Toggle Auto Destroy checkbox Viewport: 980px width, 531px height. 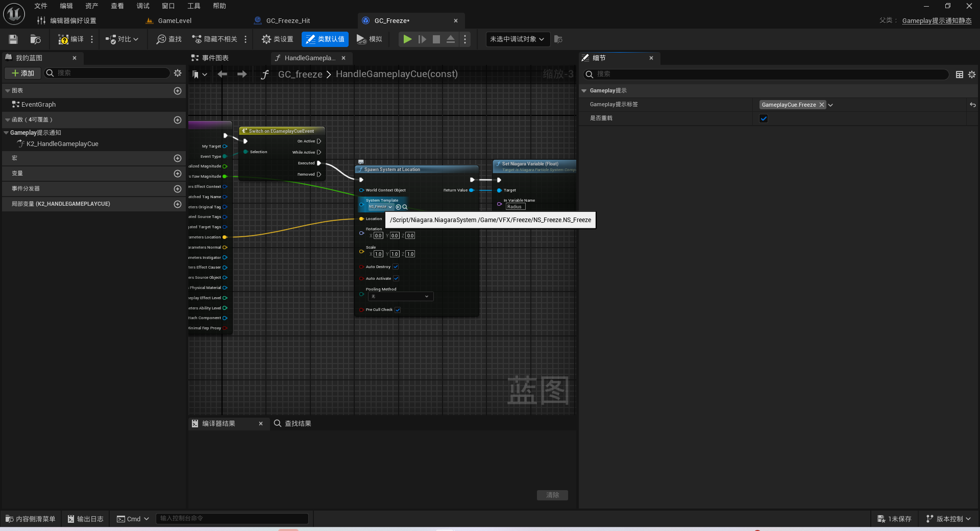pyautogui.click(x=396, y=267)
